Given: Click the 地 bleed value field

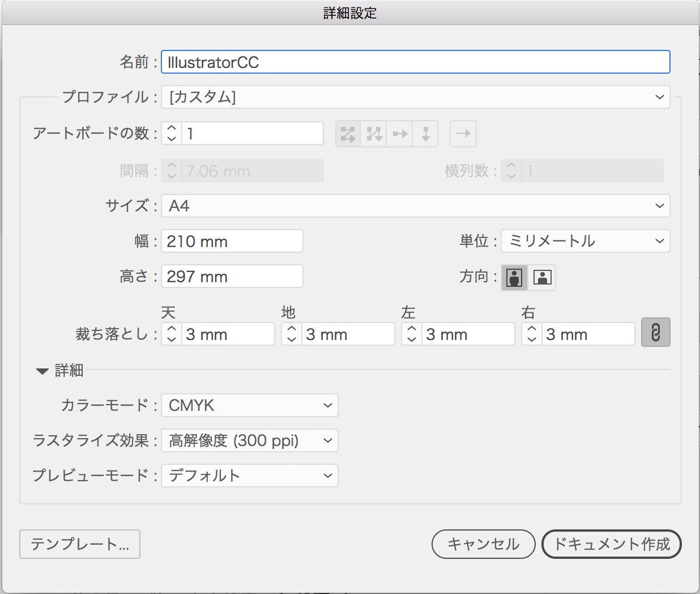Looking at the screenshot, I should pos(348,334).
